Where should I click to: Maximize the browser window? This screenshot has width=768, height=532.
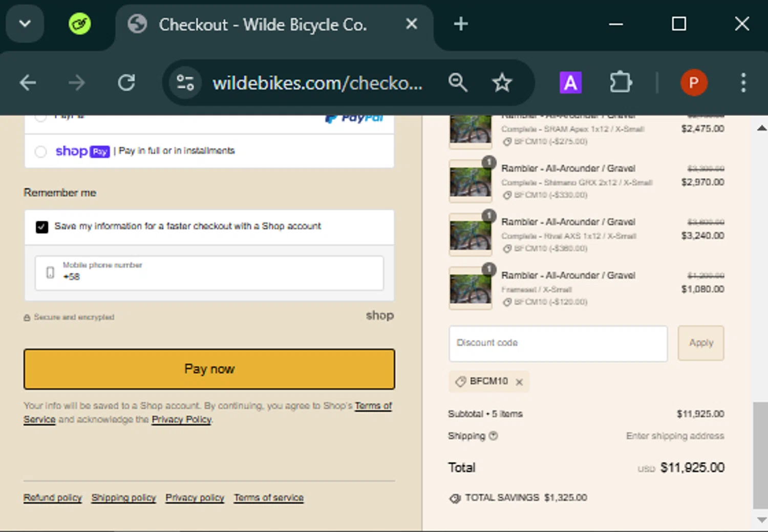pos(679,24)
